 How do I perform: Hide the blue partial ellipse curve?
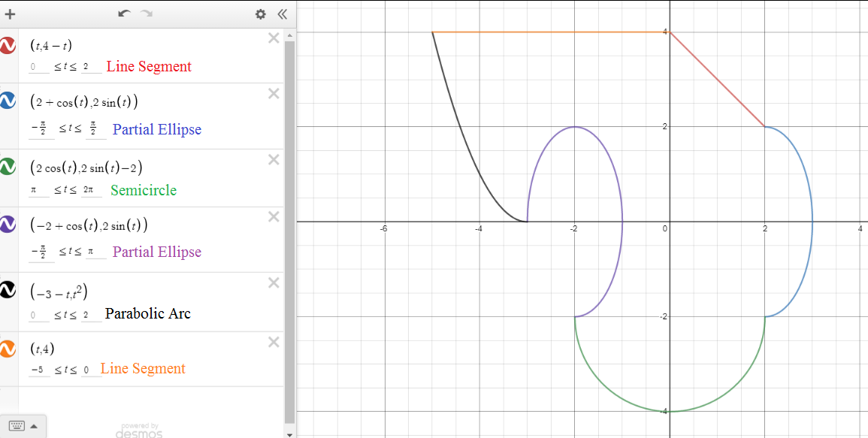point(8,101)
